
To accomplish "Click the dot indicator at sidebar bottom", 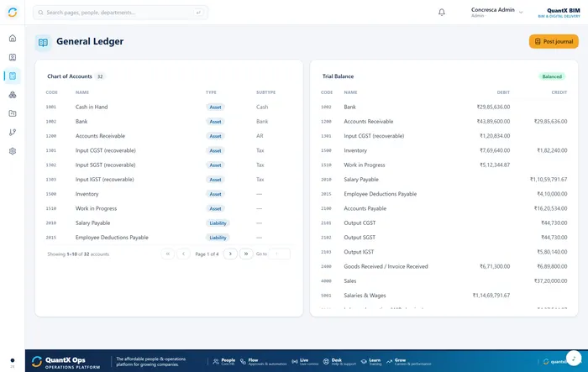I will [13, 360].
